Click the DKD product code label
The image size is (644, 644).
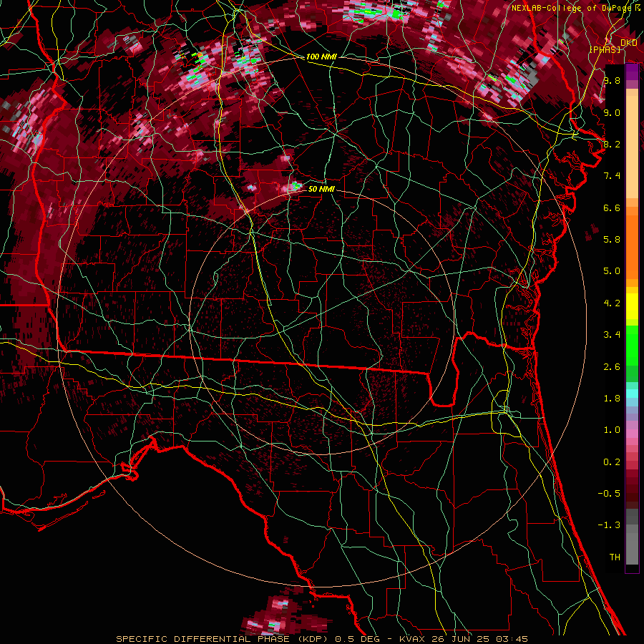coord(628,42)
